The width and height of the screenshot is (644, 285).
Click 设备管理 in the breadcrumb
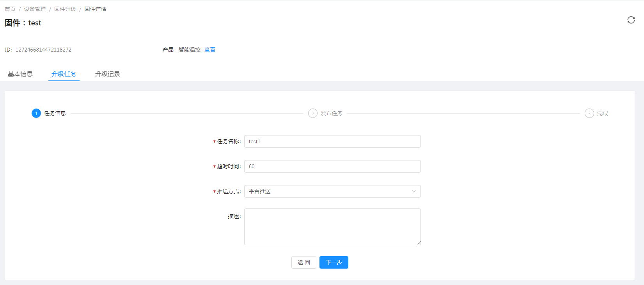[35, 9]
